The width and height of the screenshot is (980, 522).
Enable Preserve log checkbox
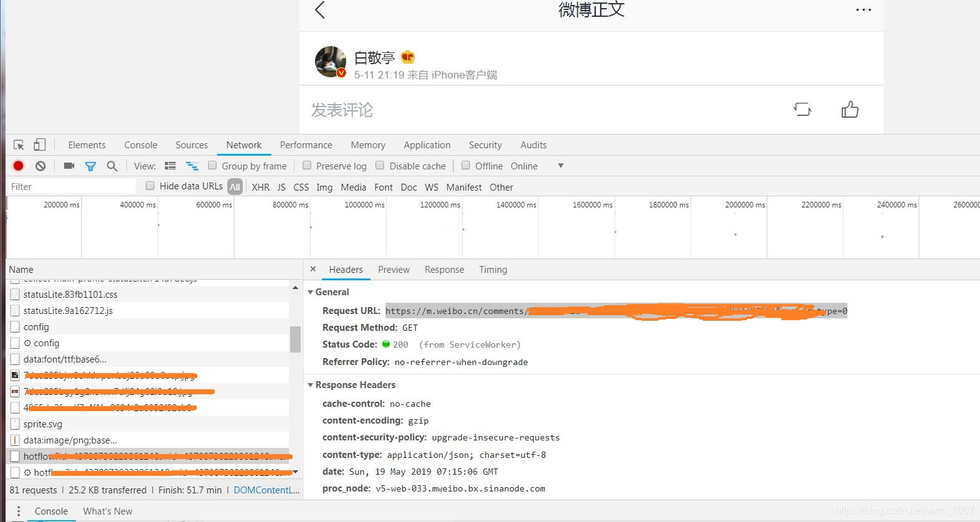[307, 165]
